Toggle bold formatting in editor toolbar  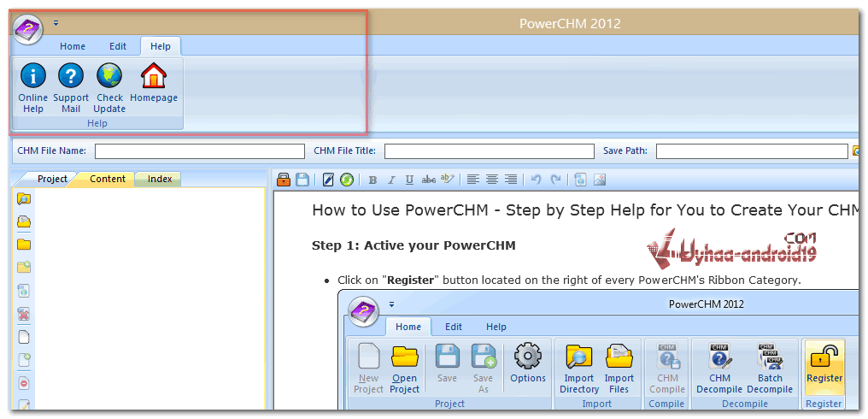pyautogui.click(x=372, y=180)
